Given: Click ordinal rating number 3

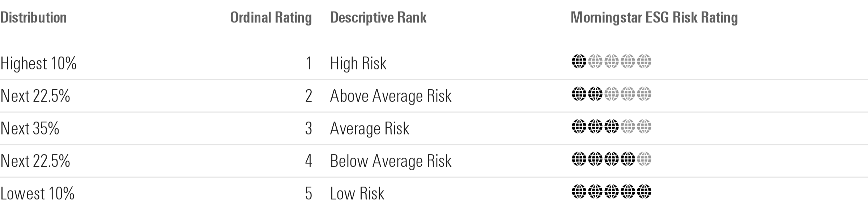Looking at the screenshot, I should 308,128.
